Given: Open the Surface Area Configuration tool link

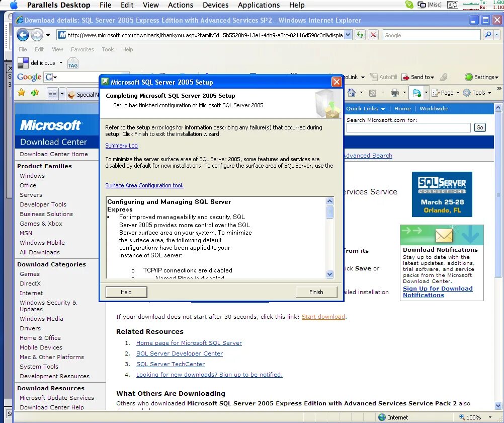Looking at the screenshot, I should tap(145, 185).
